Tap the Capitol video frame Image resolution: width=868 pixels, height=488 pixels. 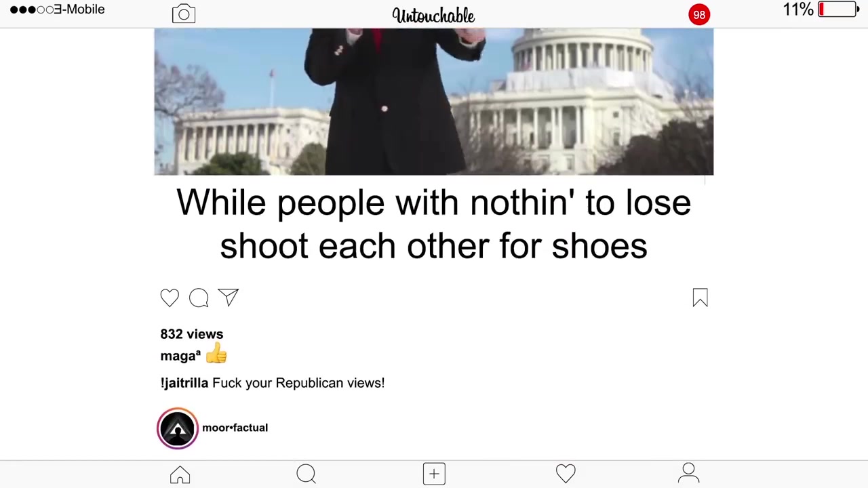434,102
